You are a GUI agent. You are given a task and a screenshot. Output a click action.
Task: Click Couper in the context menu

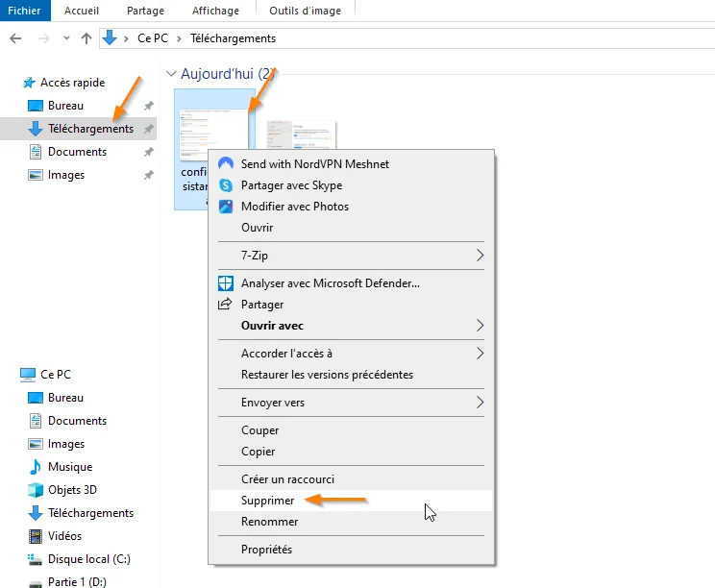pyautogui.click(x=351, y=430)
